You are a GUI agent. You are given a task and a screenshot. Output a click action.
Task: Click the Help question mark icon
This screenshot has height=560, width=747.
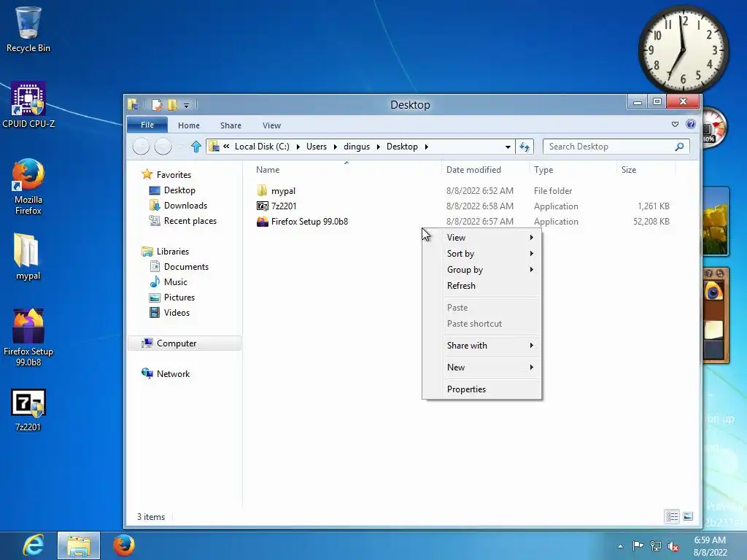(x=690, y=124)
